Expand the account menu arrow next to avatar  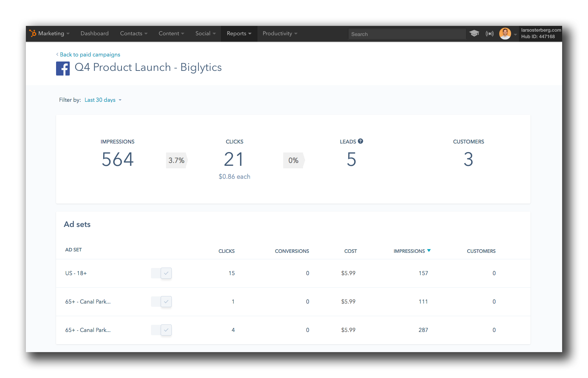point(515,35)
